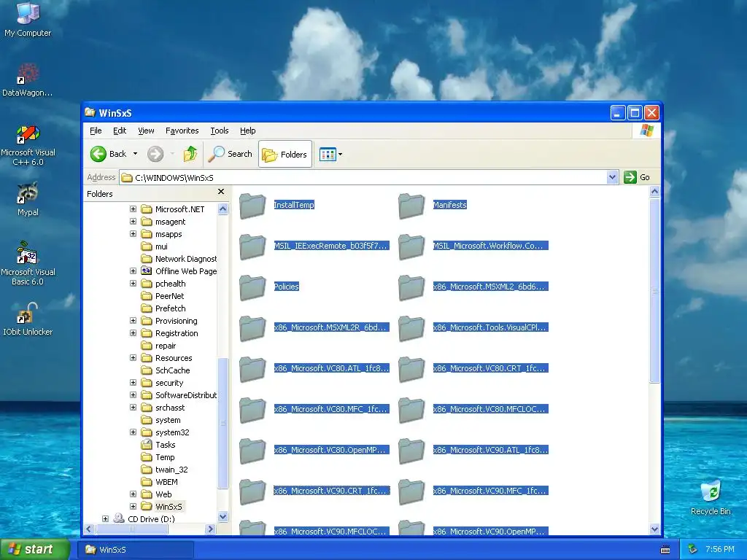
Task: Open the Help menu
Action: (247, 131)
